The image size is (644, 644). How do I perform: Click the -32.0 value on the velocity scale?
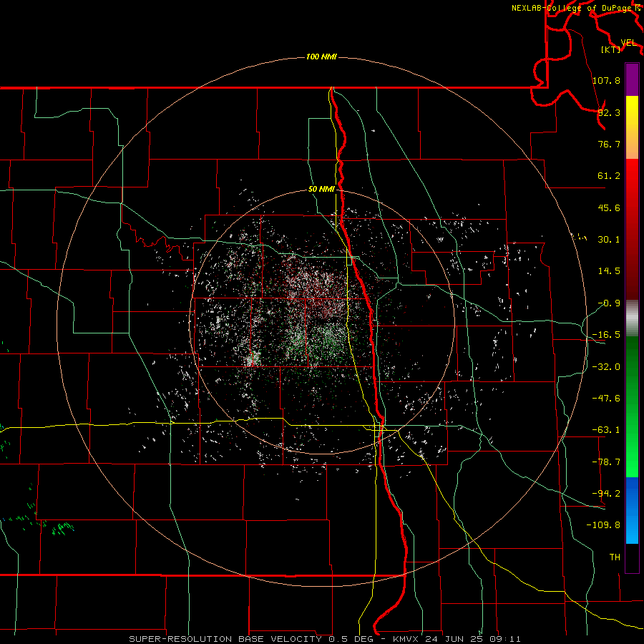[x=606, y=367]
